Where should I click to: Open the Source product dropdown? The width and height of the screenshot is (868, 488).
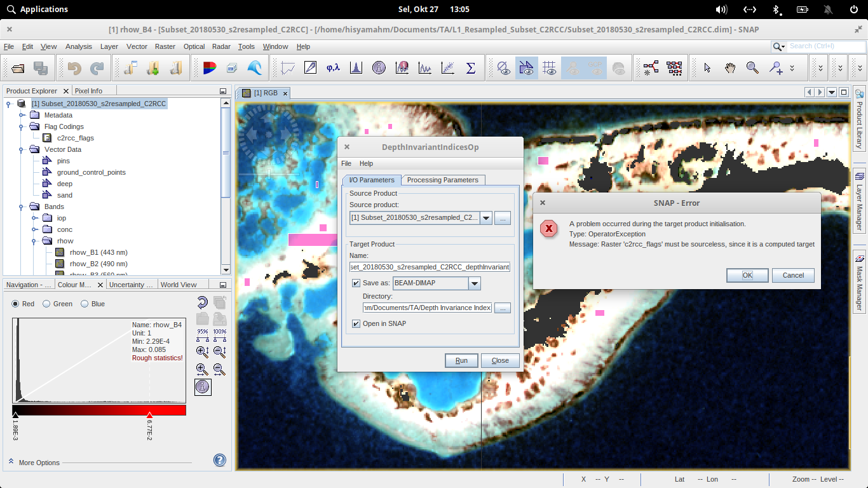[x=486, y=218]
